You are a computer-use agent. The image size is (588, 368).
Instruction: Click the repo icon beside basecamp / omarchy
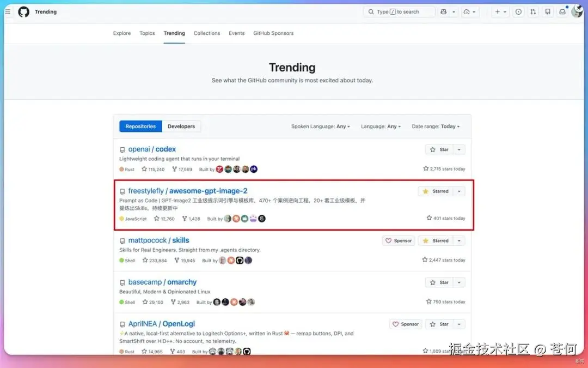pos(122,283)
